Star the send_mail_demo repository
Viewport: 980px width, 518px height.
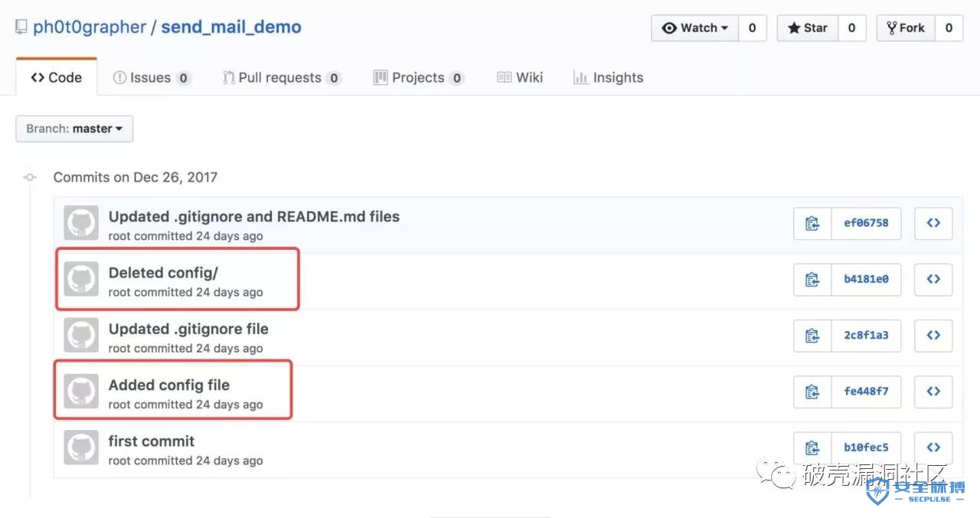pos(808,28)
